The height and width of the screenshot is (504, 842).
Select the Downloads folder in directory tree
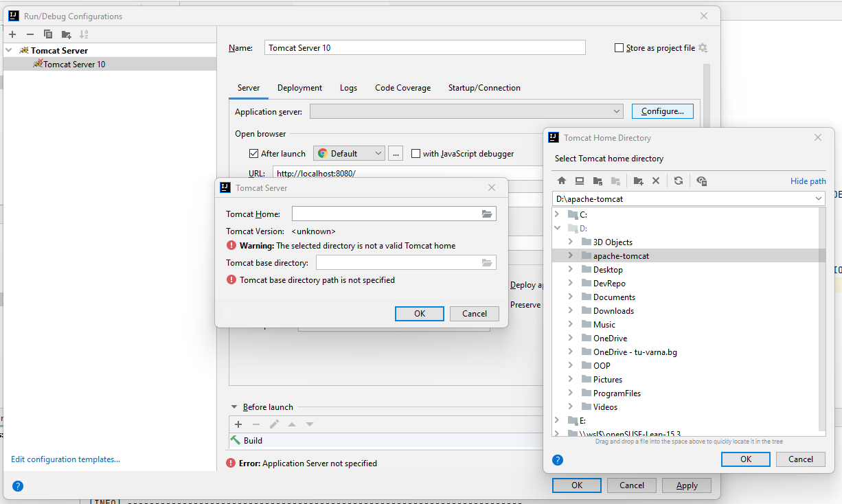[x=613, y=310]
